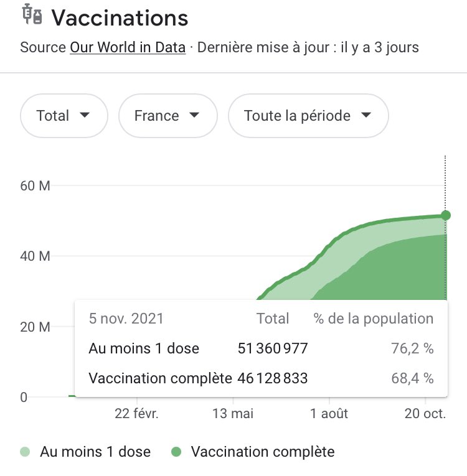Click the Toute la période arrow icon
The height and width of the screenshot is (476, 467).
(366, 114)
